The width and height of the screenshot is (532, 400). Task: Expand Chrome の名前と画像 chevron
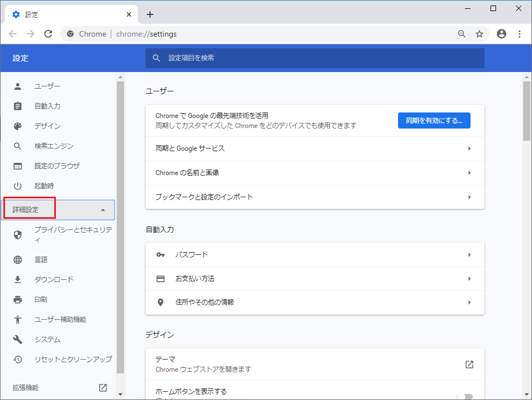click(469, 173)
